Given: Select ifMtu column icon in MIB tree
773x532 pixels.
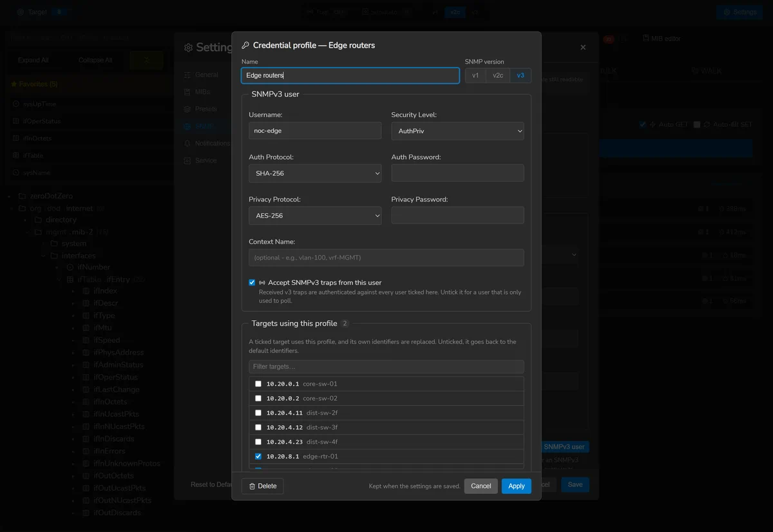Looking at the screenshot, I should 86,328.
